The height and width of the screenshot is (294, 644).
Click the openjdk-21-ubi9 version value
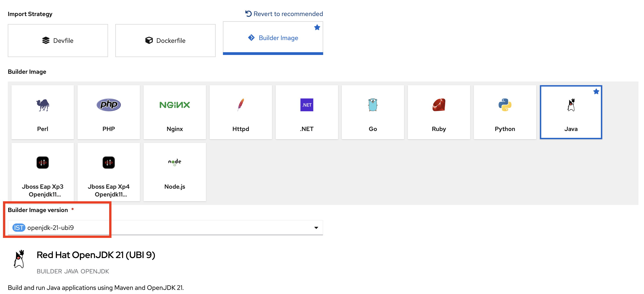50,228
